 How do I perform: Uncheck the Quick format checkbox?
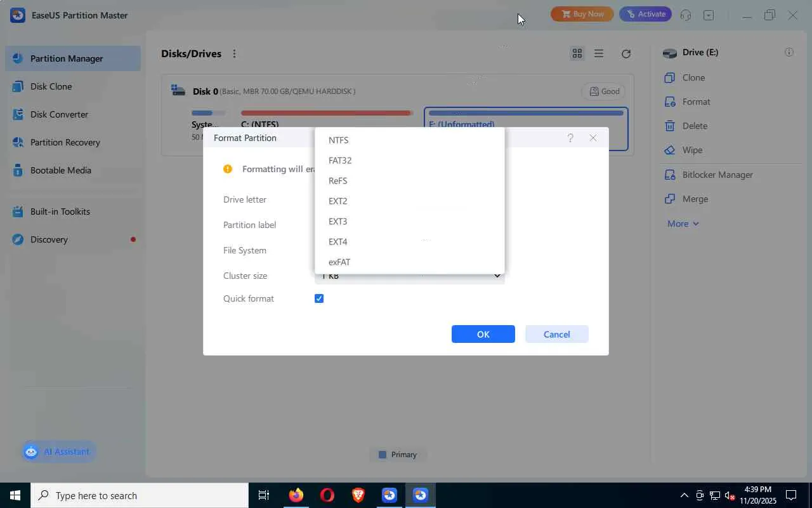(x=319, y=298)
